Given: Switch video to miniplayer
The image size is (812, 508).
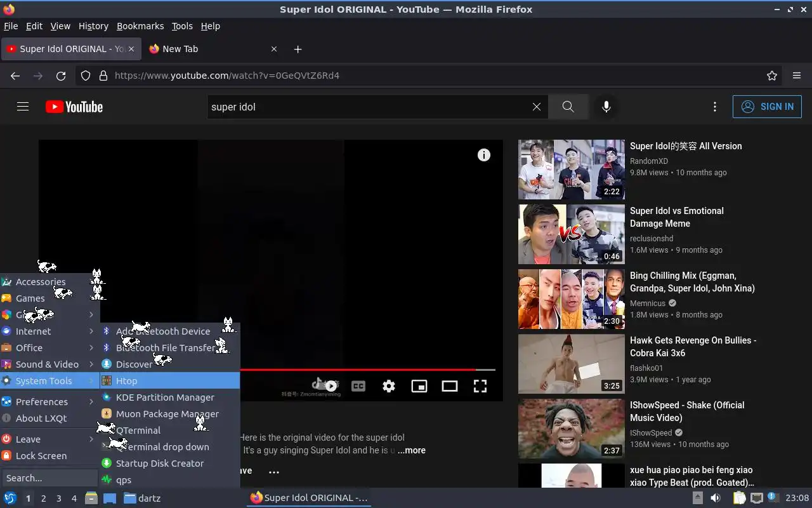Looking at the screenshot, I should [419, 386].
